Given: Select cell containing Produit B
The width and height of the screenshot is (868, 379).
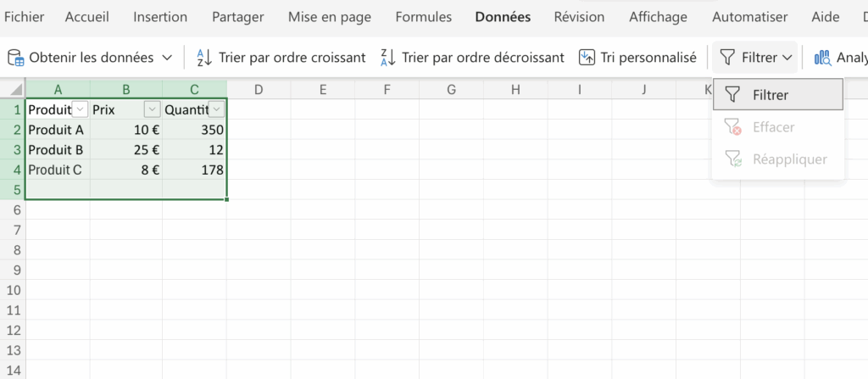Looking at the screenshot, I should click(x=55, y=150).
